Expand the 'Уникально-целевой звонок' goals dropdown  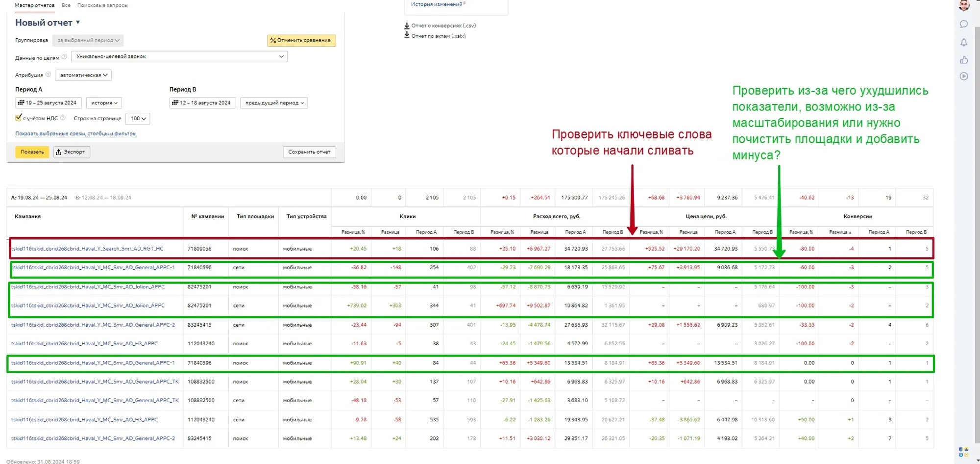coord(179,56)
